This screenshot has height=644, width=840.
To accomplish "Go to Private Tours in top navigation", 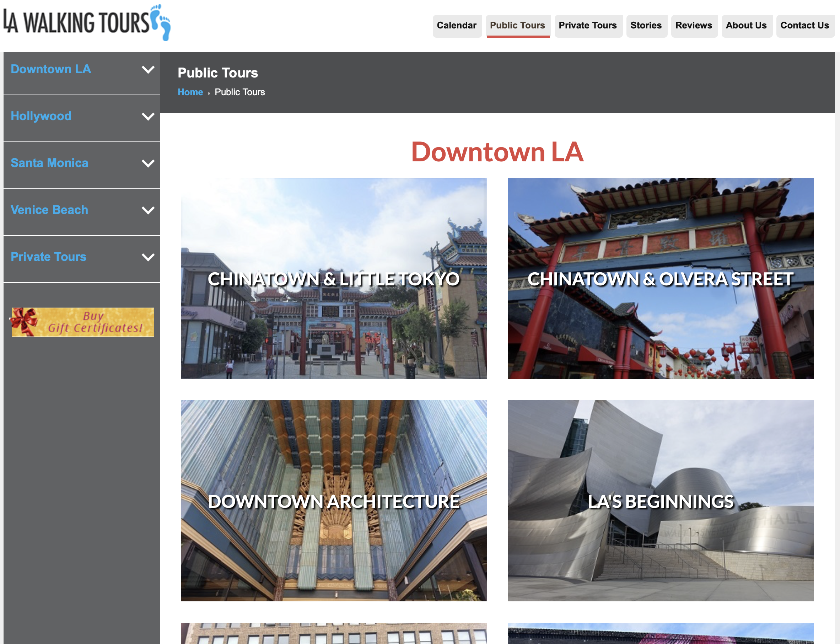I will [x=587, y=26].
